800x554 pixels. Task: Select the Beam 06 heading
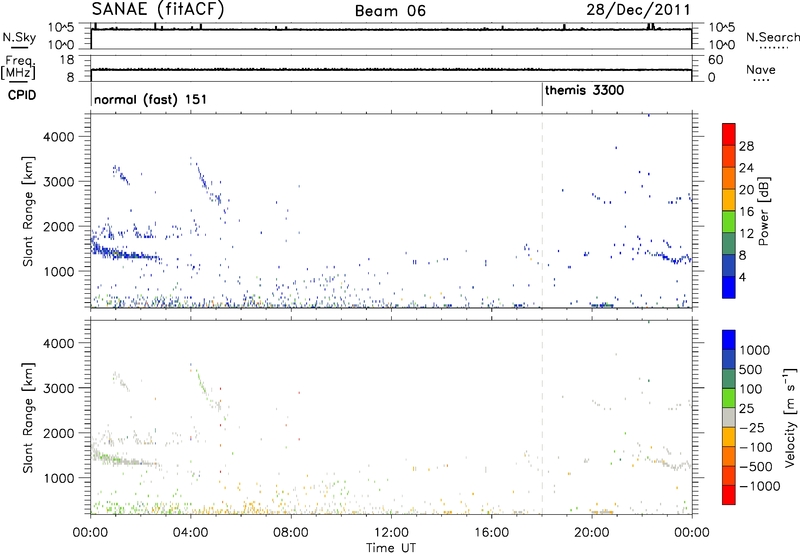tap(390, 11)
